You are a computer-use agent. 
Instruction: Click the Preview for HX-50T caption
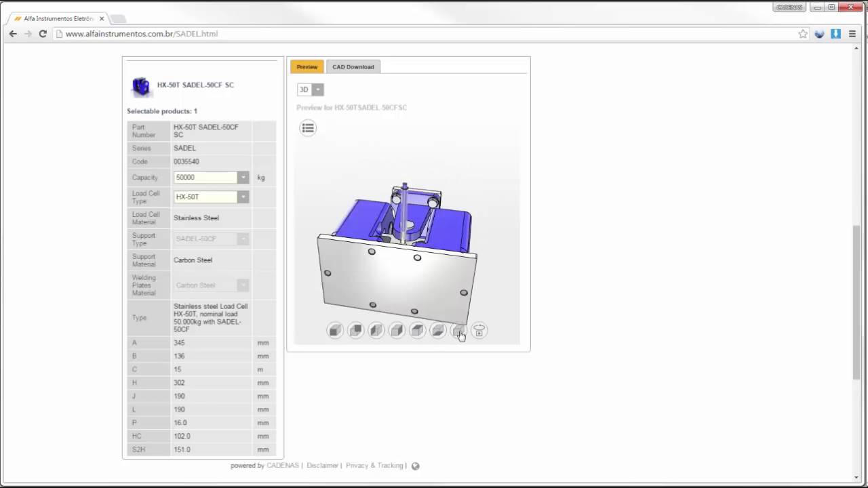(x=351, y=108)
